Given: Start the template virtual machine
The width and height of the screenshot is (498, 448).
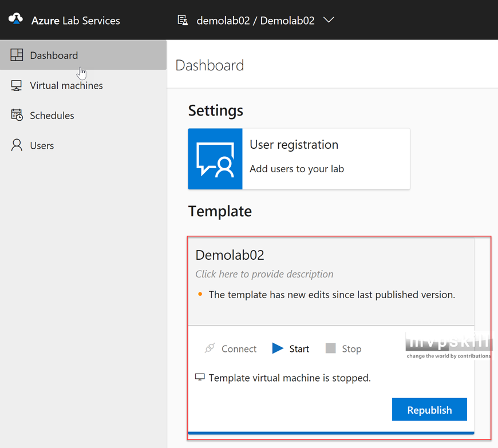Looking at the screenshot, I should pyautogui.click(x=299, y=349).
